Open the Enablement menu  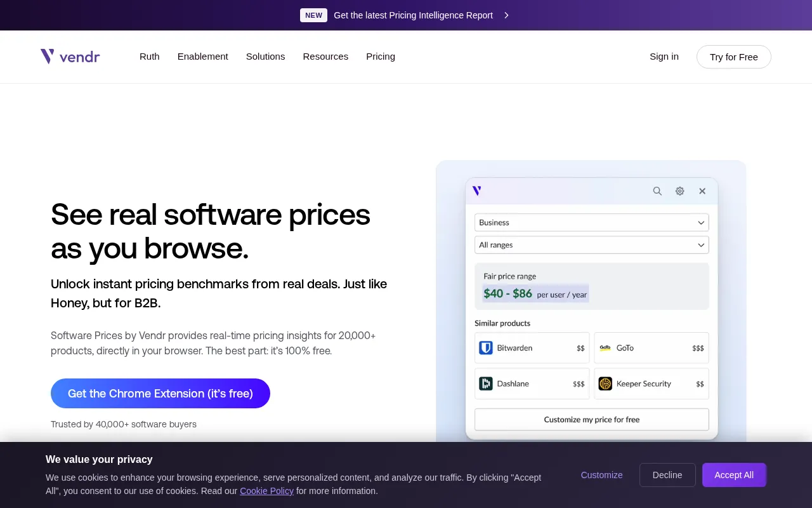point(203,57)
